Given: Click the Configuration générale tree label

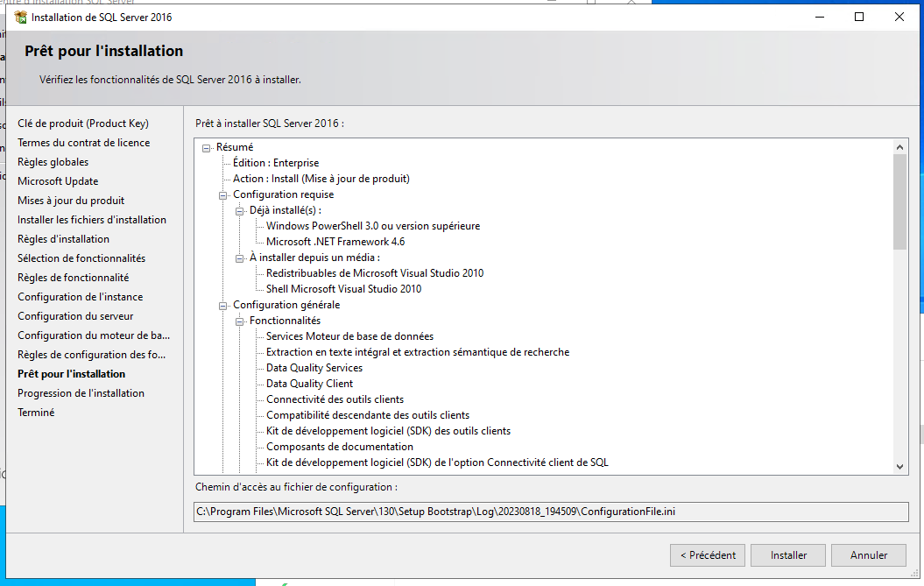Looking at the screenshot, I should pyautogui.click(x=286, y=305).
